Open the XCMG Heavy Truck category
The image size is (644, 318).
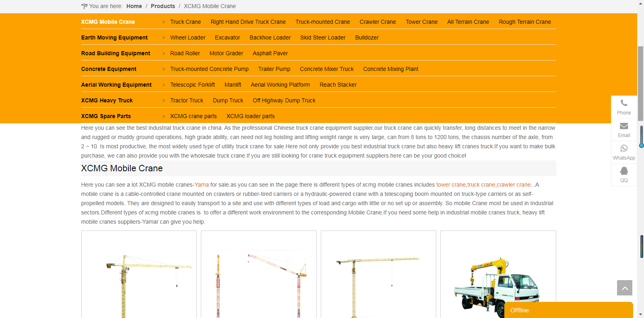pyautogui.click(x=107, y=100)
